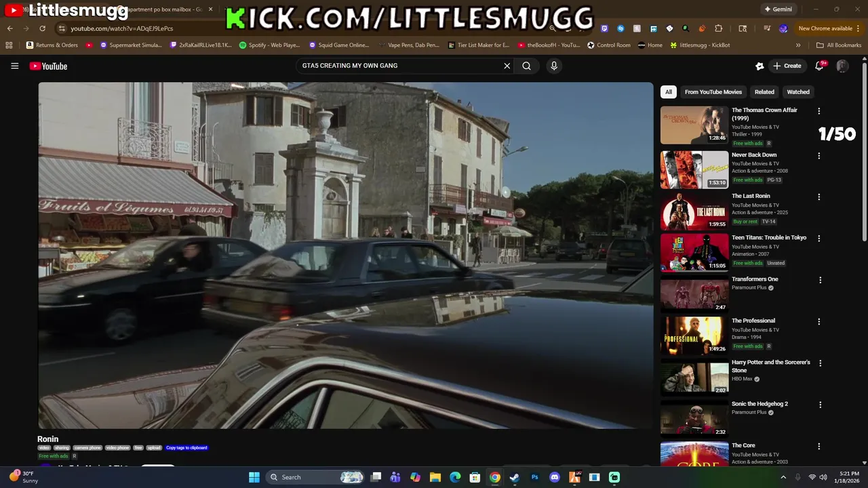The image size is (868, 488).
Task: Open options menu for Never Back Down
Action: pyautogui.click(x=819, y=156)
